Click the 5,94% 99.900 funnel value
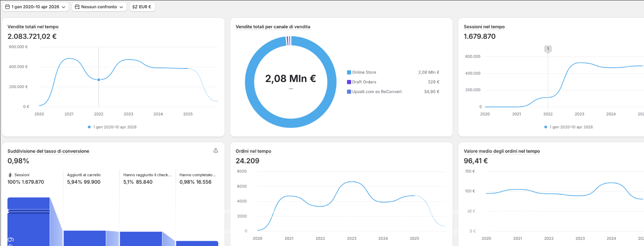The image size is (644, 246). point(84,182)
